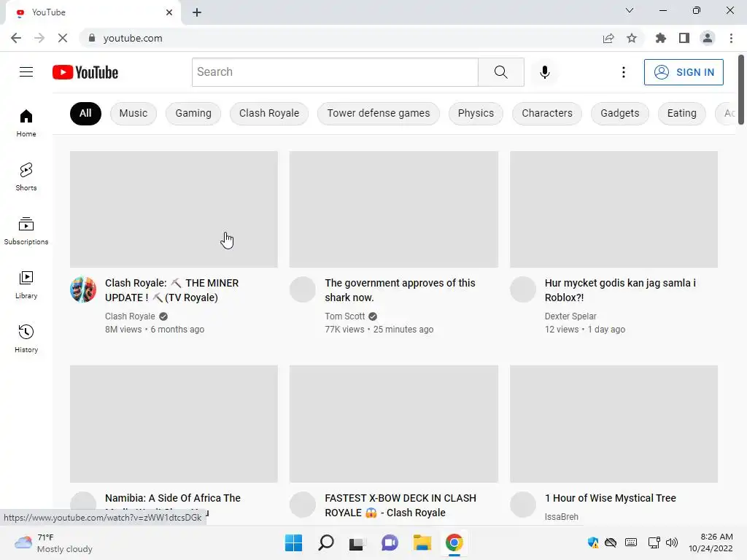Open The government approves of this shark video
This screenshot has width=747, height=560.
(x=400, y=290)
